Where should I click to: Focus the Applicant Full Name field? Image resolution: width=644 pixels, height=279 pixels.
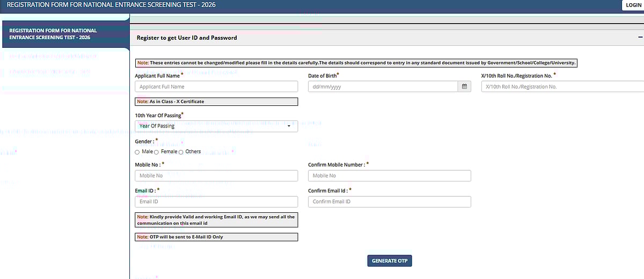coord(216,87)
